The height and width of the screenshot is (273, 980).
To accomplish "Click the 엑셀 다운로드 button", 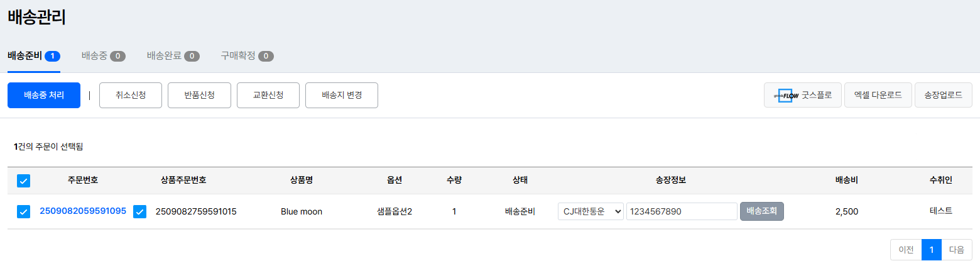I will tap(878, 96).
